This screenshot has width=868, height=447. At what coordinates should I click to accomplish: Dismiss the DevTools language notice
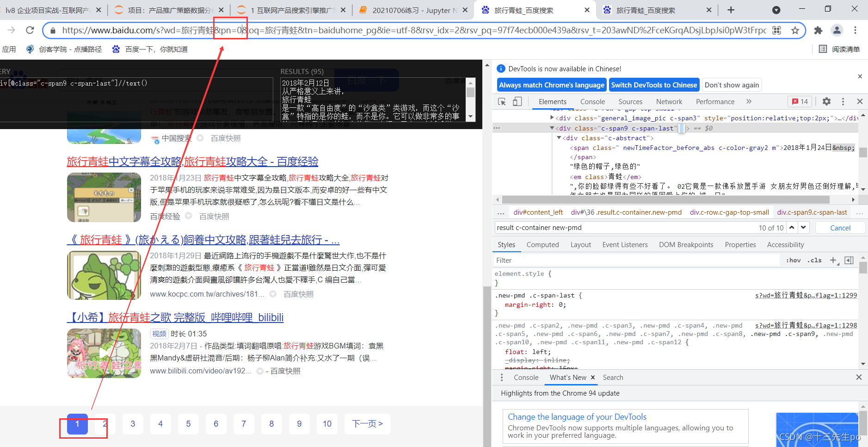click(860, 76)
